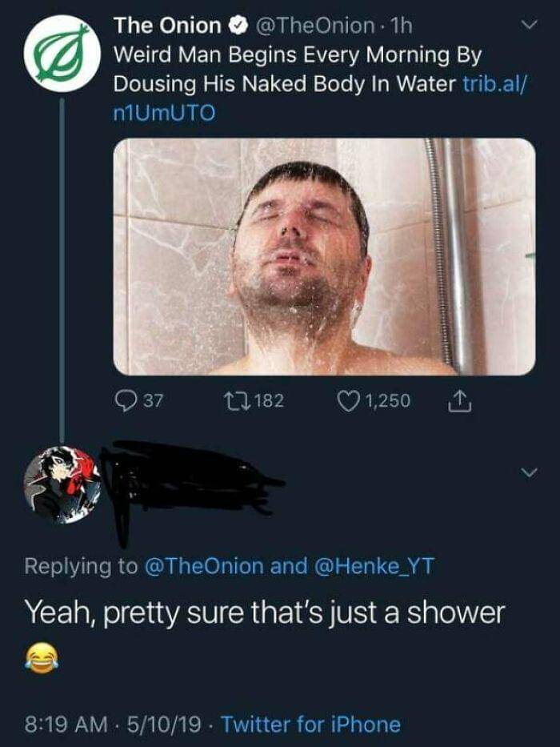Open the chevron menu on the reply tweet
This screenshot has height=747, width=560.
pyautogui.click(x=526, y=473)
